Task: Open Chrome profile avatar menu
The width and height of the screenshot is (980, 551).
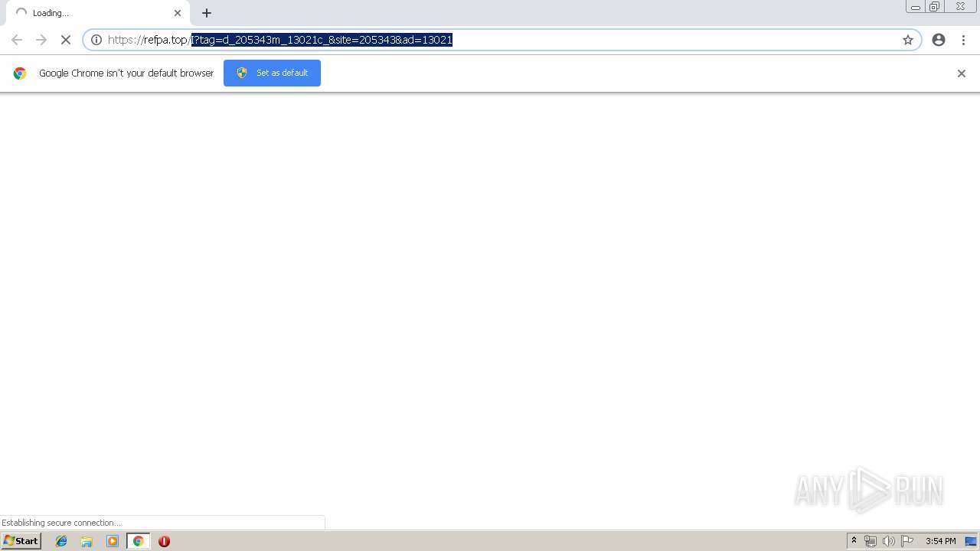Action: tap(939, 40)
